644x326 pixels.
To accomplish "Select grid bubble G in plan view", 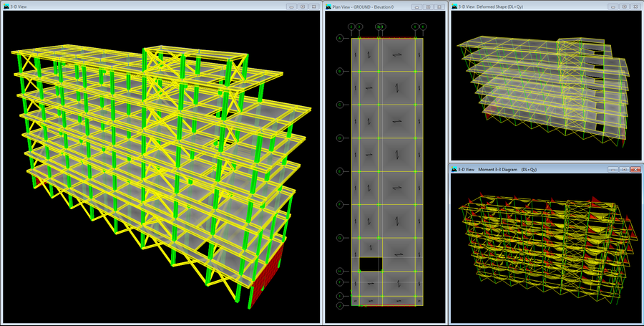I will tap(339, 238).
